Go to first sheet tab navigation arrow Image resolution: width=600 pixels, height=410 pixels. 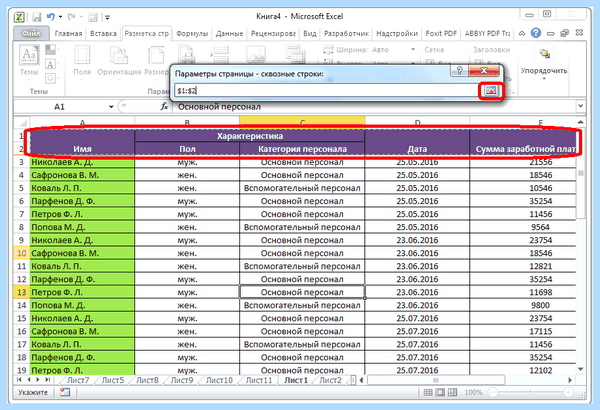[20, 380]
